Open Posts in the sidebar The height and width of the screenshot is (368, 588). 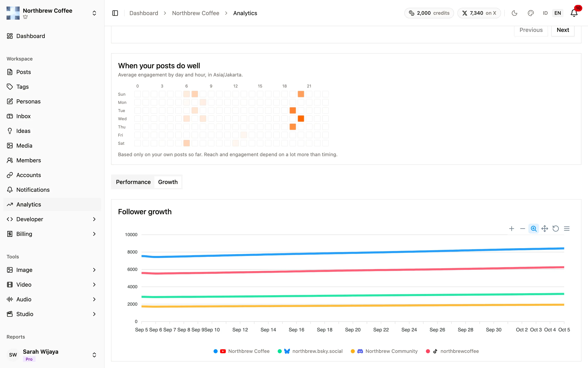coord(52,72)
